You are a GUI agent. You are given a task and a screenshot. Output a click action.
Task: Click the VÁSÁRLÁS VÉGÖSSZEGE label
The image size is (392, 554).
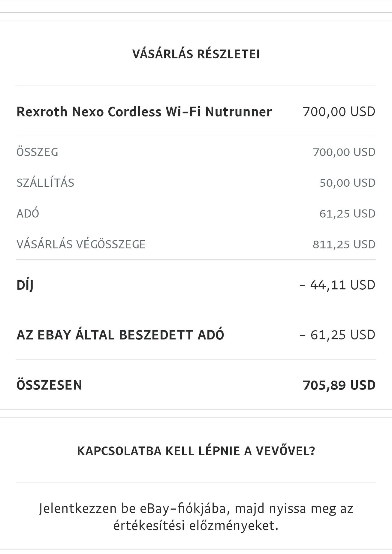pyautogui.click(x=81, y=244)
